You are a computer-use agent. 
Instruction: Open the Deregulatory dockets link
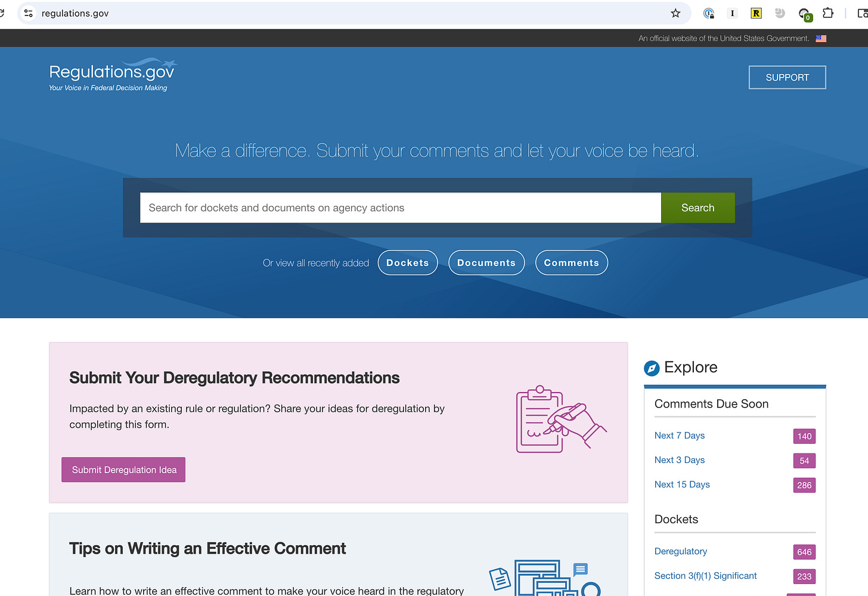pyautogui.click(x=681, y=551)
